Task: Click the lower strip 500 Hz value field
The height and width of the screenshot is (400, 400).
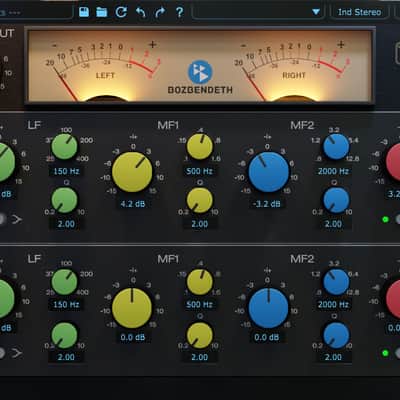Action: pyautogui.click(x=199, y=304)
